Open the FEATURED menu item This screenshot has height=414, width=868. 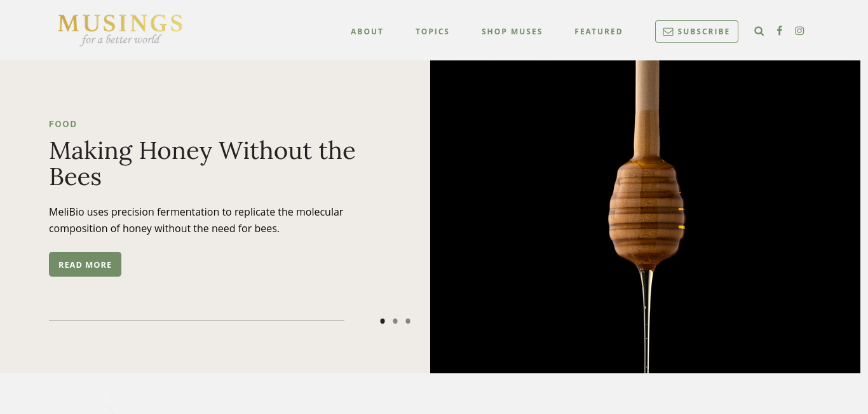pos(599,32)
